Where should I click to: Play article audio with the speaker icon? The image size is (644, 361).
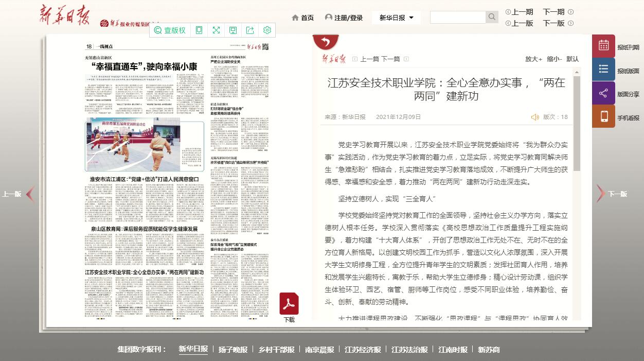(535, 117)
